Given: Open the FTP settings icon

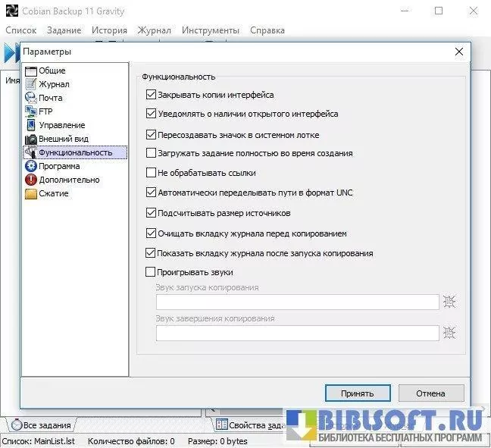Looking at the screenshot, I should tap(31, 111).
